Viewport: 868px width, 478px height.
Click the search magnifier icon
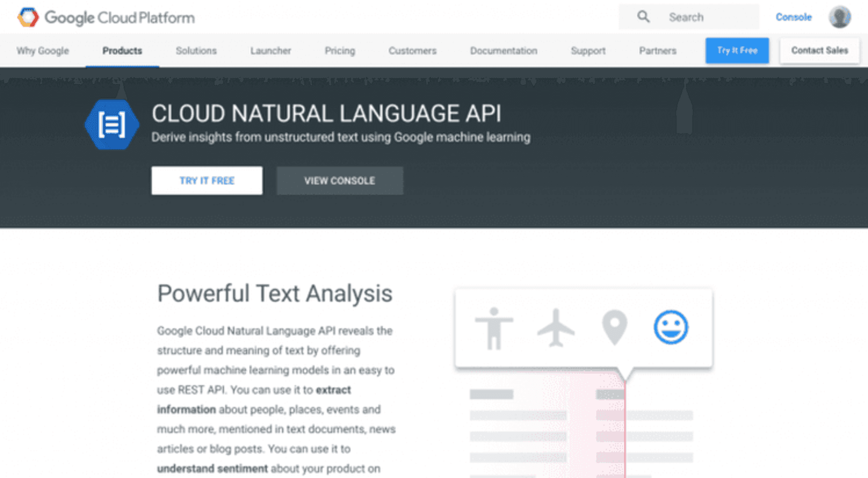coord(642,16)
